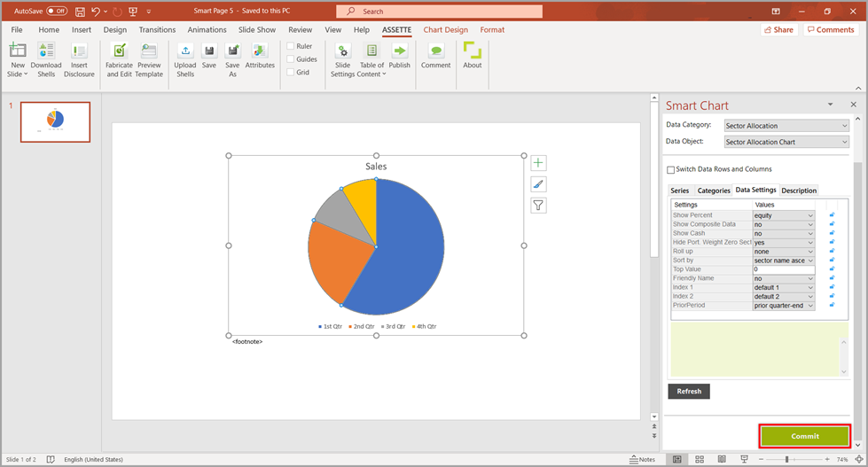Click the Download Shells icon
This screenshot has height=467, width=868.
click(46, 51)
